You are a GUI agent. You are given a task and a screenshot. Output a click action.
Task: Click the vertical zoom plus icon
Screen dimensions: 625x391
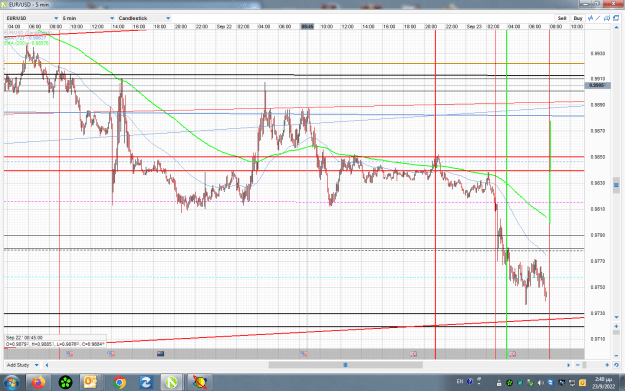pos(616,326)
